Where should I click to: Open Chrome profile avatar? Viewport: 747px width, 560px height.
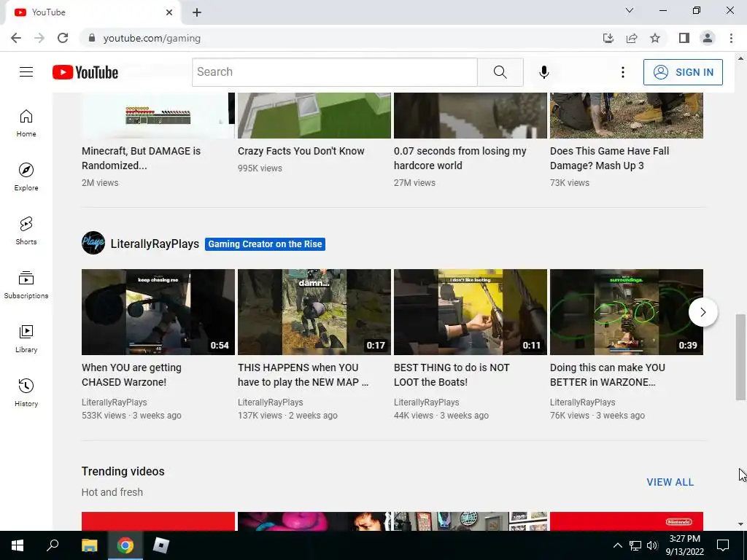(x=708, y=38)
